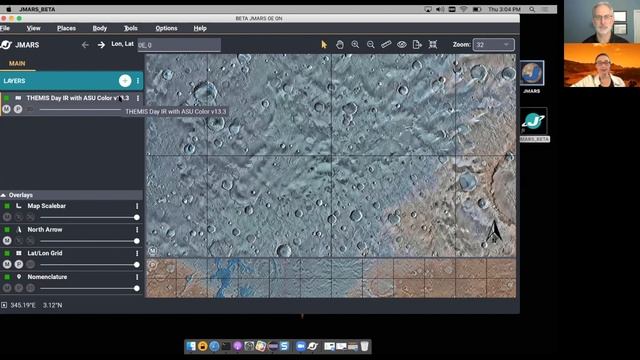Click the Lat/Lon Grid overlay name
Image resolution: width=640 pixels, height=360 pixels.
(x=45, y=253)
